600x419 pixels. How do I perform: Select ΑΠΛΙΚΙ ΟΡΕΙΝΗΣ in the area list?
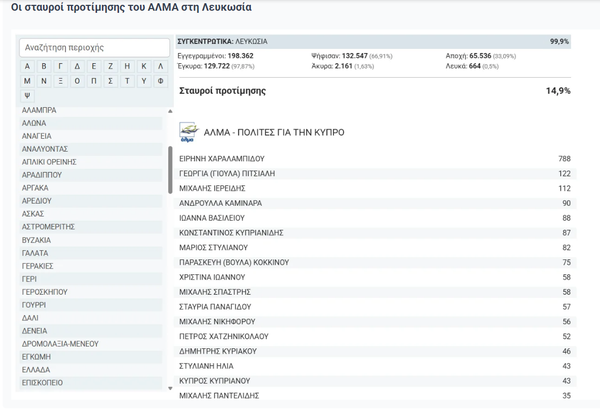point(91,162)
